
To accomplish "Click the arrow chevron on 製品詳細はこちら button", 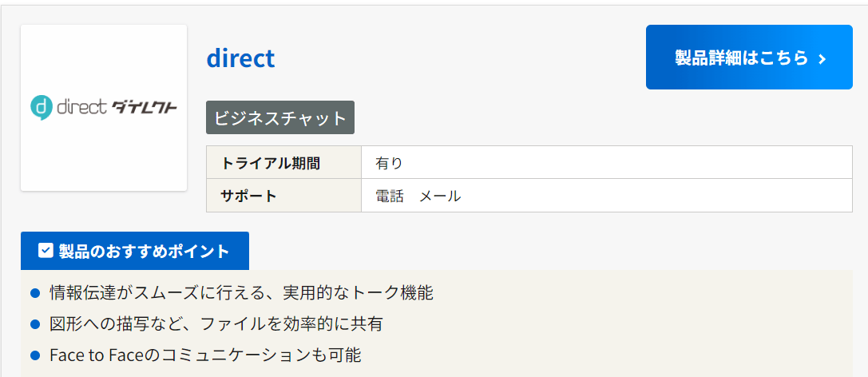I will [822, 58].
